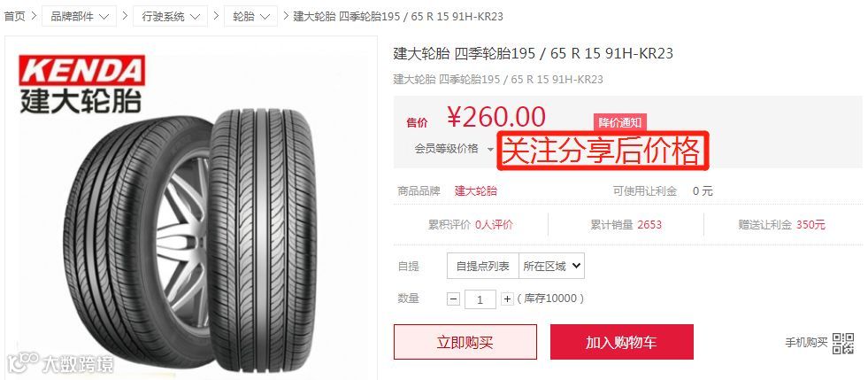Click the quantity input field

pyautogui.click(x=480, y=299)
